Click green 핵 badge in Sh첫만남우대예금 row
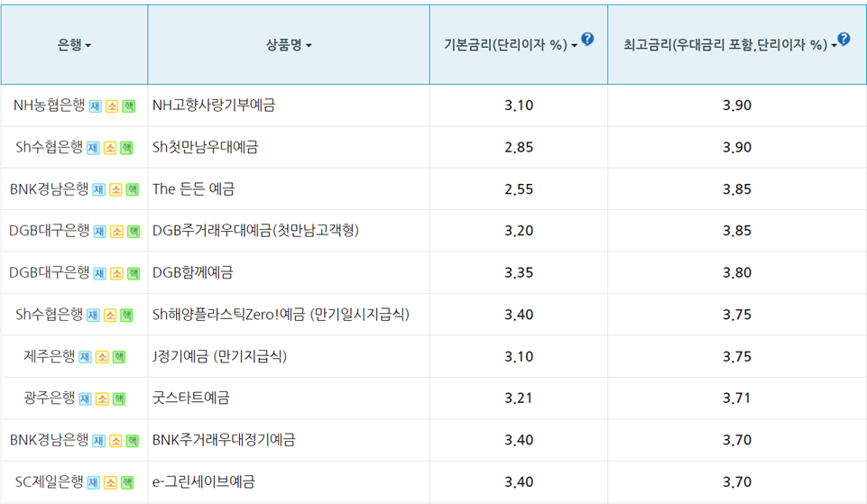The image size is (867, 504). pyautogui.click(x=126, y=148)
